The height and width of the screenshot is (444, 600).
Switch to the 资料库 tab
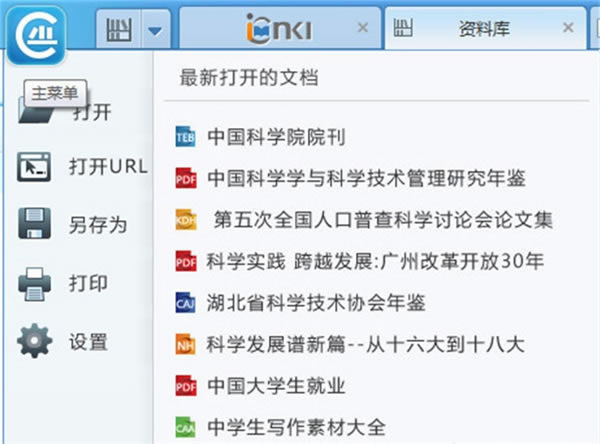(484, 29)
